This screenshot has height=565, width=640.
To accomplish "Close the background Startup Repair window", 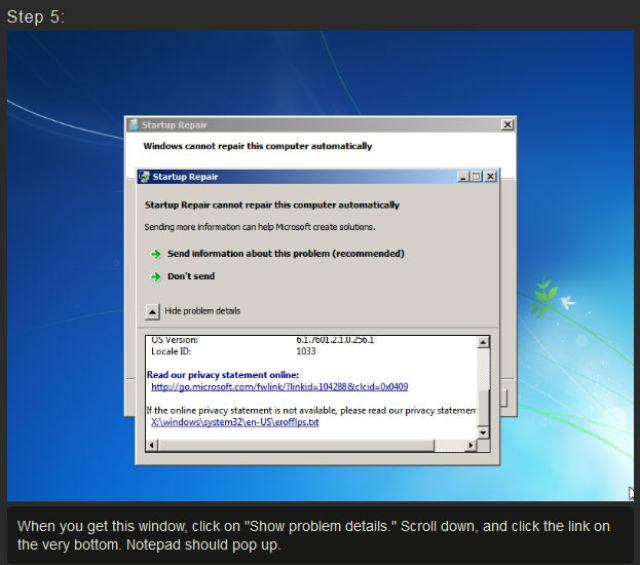I will pos(507,125).
